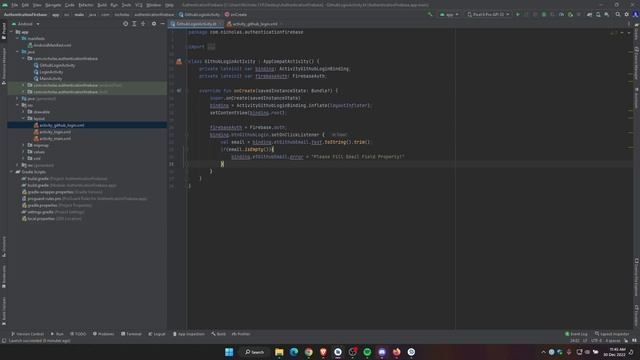Image resolution: width=640 pixels, height=360 pixels.
Task: Click AuthenticationFirebase breadcrumb root
Action: (x=26, y=14)
